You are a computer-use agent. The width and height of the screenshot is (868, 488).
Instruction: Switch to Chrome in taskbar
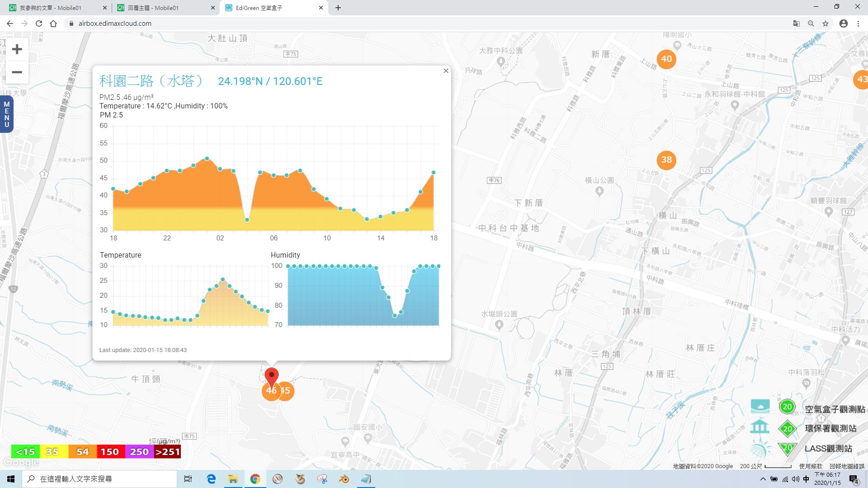point(255,479)
